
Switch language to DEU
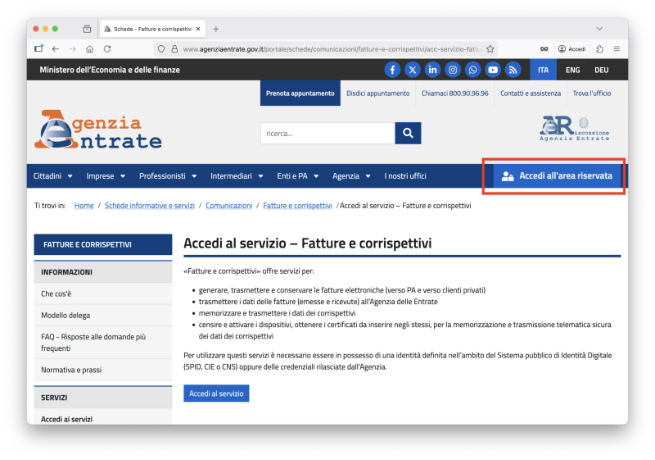[602, 70]
